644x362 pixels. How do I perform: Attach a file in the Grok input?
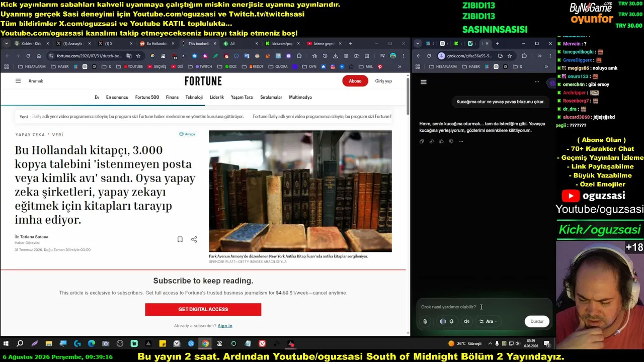pos(425,321)
